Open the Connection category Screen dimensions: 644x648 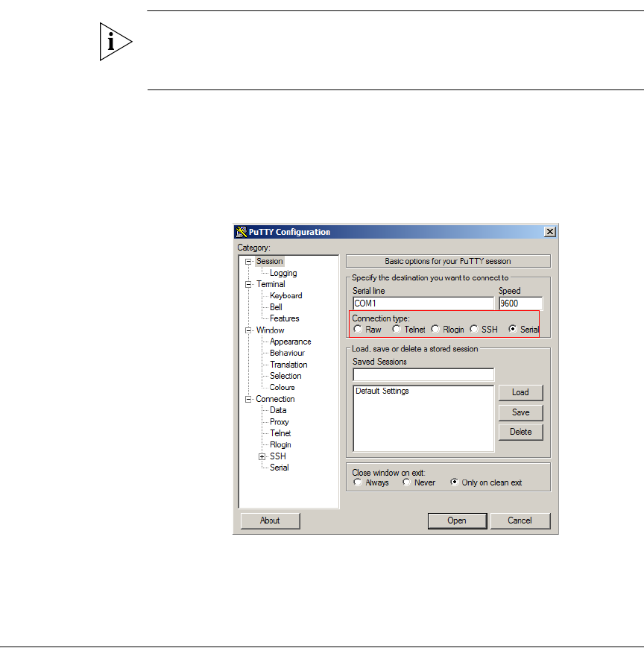point(275,399)
